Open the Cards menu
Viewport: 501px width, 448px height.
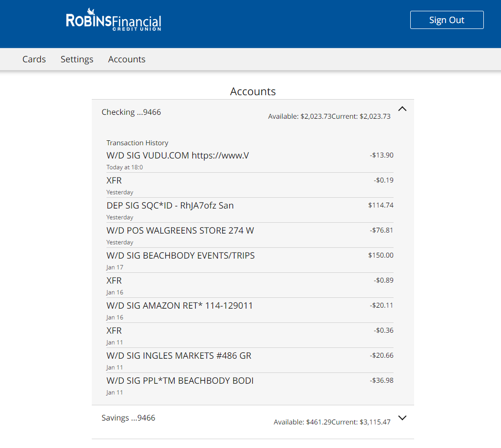point(34,59)
